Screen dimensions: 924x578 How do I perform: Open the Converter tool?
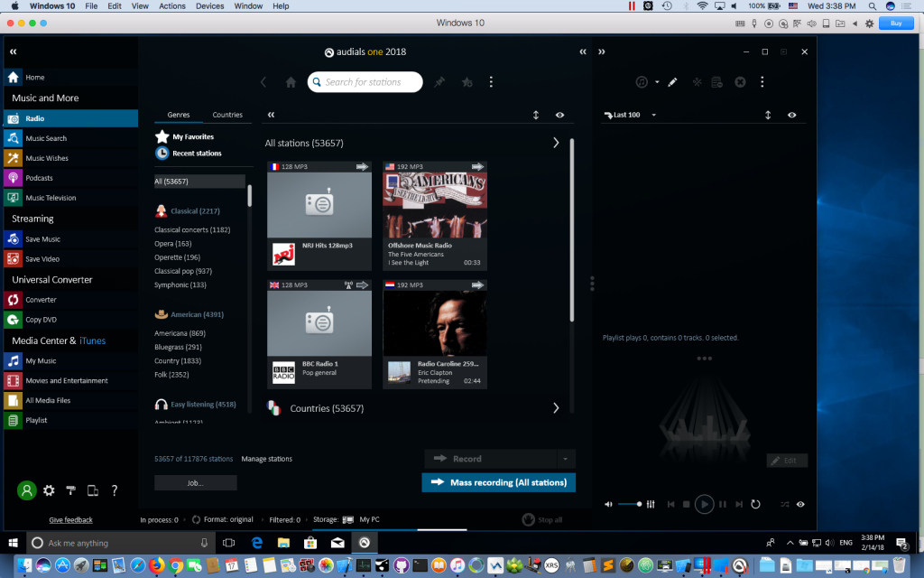70,300
